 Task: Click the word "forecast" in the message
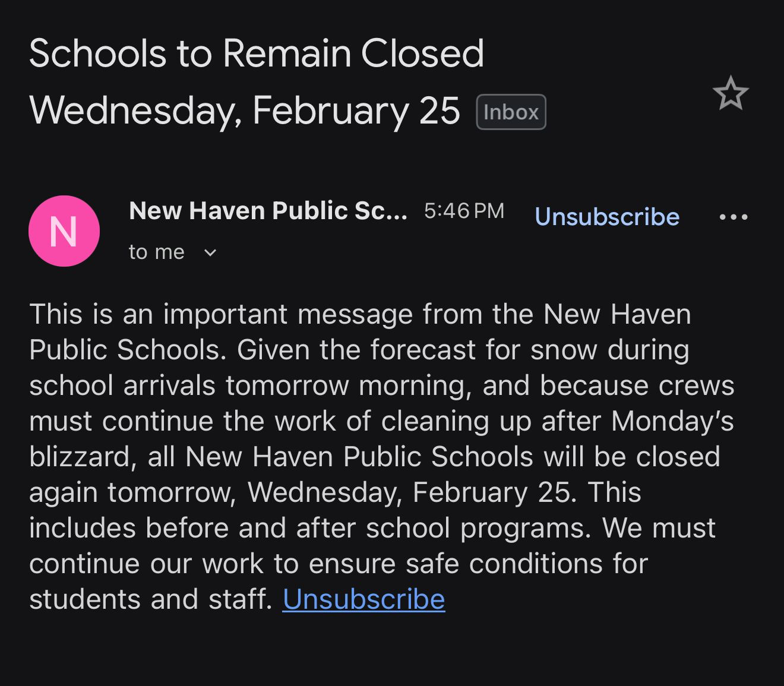click(x=423, y=350)
